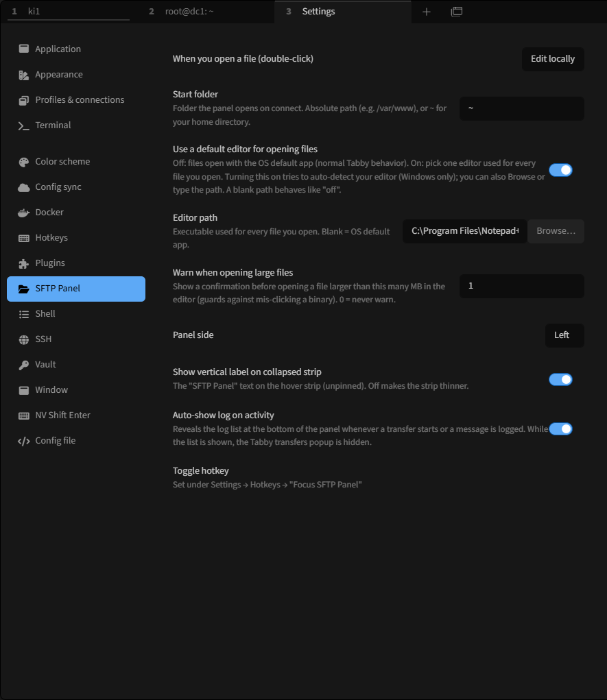
Task: Click the Profiles & connections stacked-windows icon
Action: 24,101
